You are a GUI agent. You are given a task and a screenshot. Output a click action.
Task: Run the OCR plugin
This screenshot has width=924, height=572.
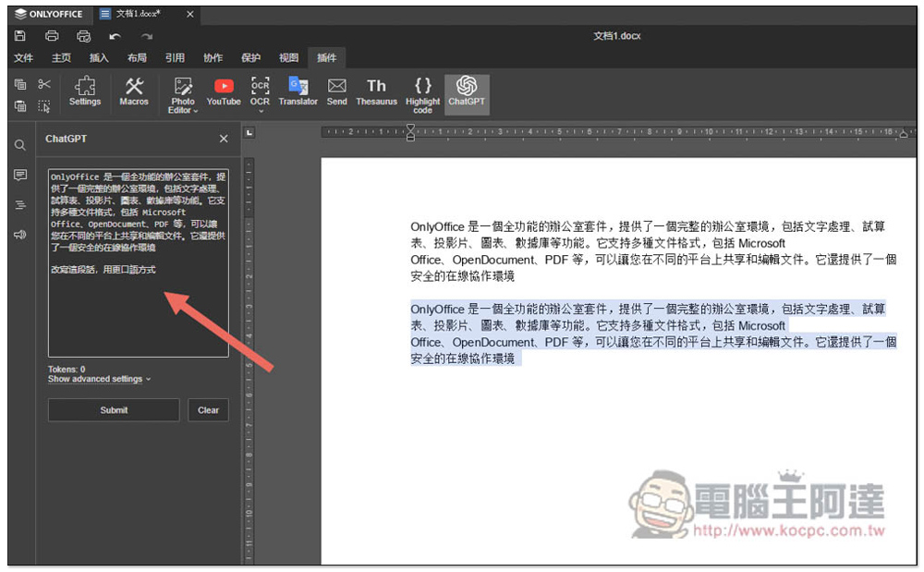(x=260, y=91)
